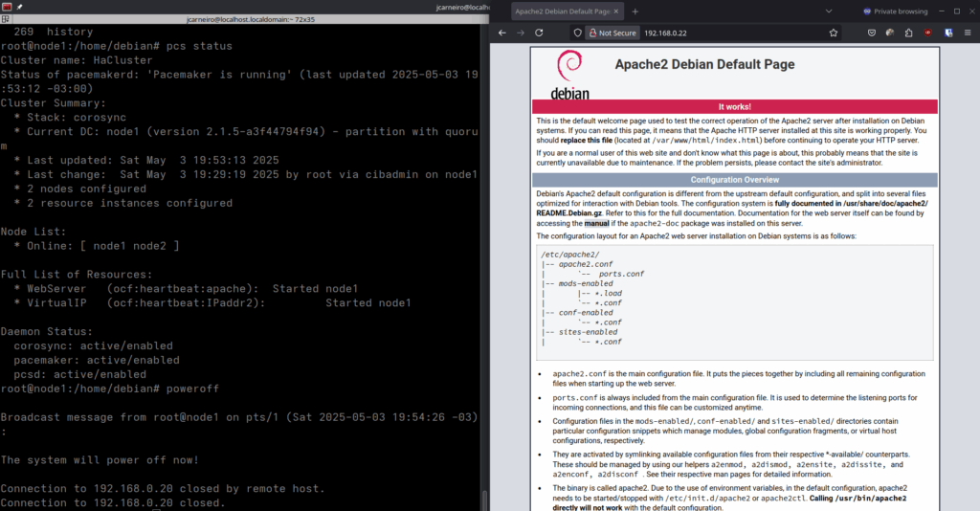Open the uBlock Origin extension icon

[928, 33]
